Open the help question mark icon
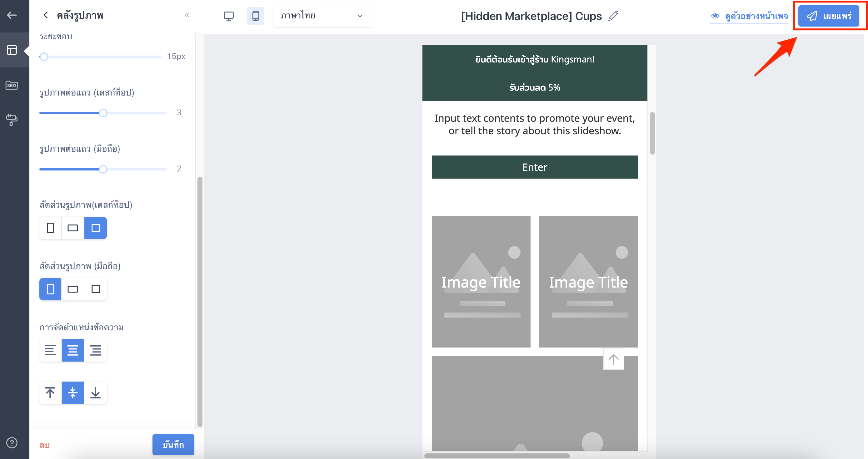This screenshot has height=459, width=868. pos(12,443)
